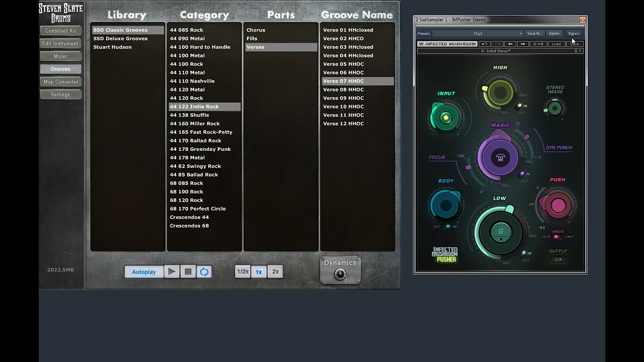Open the G note dropdown on LOW knob
Image resolution: width=644 pixels, height=362 pixels.
point(501,232)
